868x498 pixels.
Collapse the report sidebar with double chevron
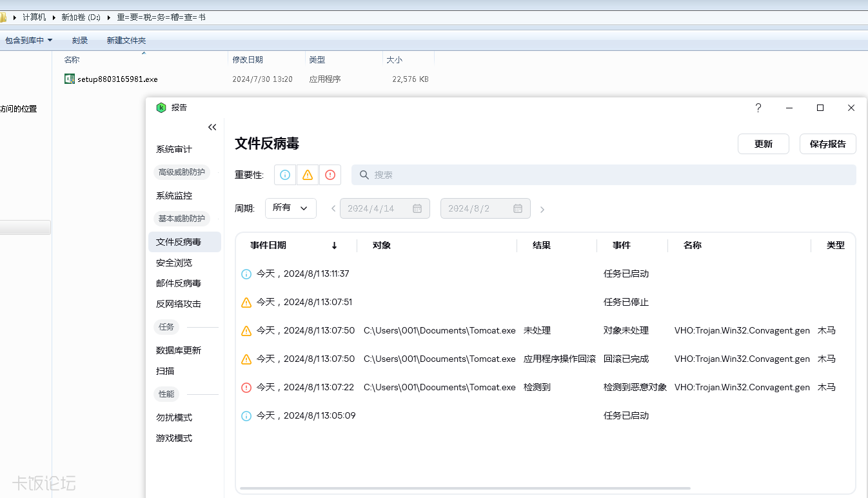[212, 128]
